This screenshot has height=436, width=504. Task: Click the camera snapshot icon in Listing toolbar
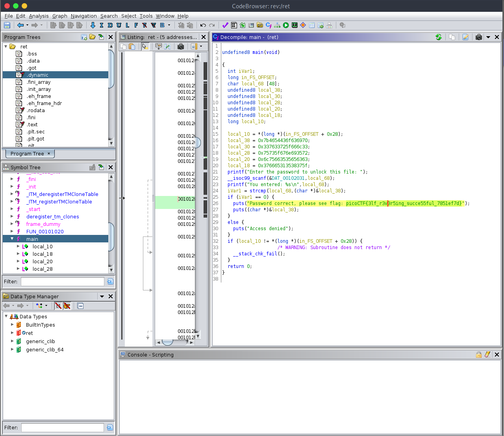click(181, 46)
